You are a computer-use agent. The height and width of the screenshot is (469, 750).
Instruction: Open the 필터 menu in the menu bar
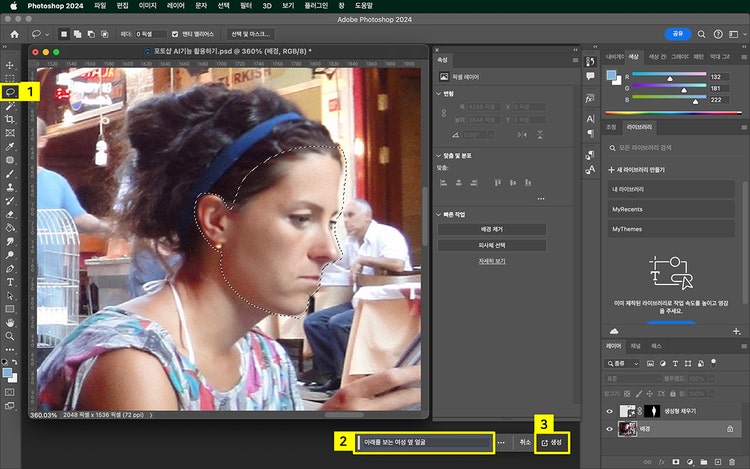(x=245, y=5)
